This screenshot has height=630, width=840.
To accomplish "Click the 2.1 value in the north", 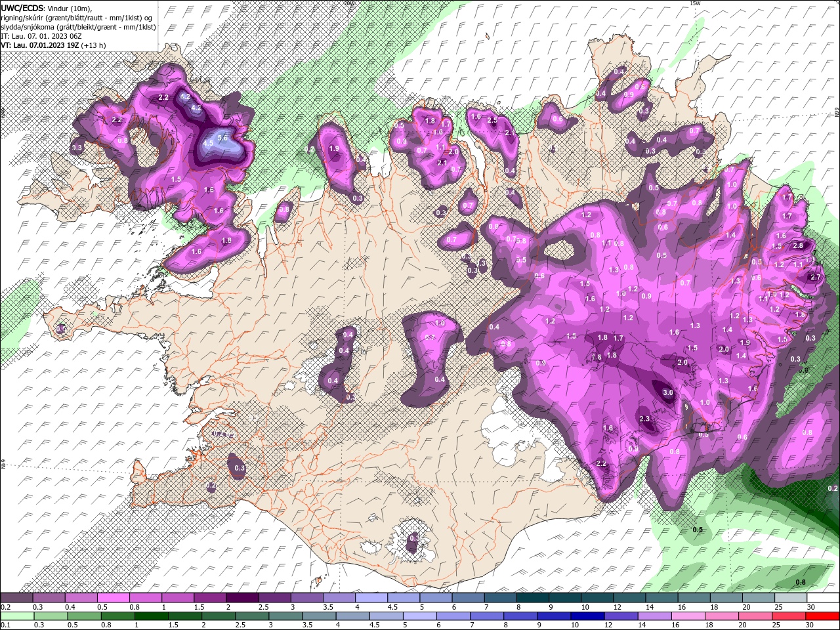I will click(x=442, y=163).
